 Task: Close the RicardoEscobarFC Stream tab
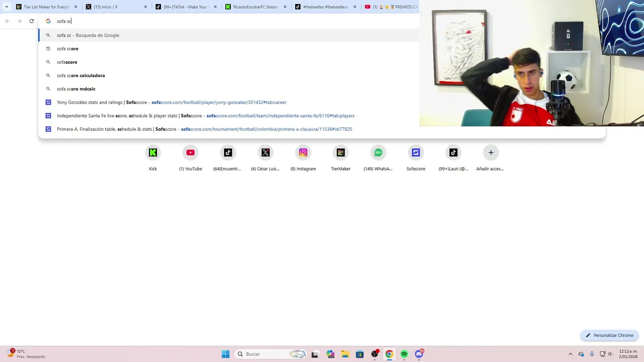point(285,7)
